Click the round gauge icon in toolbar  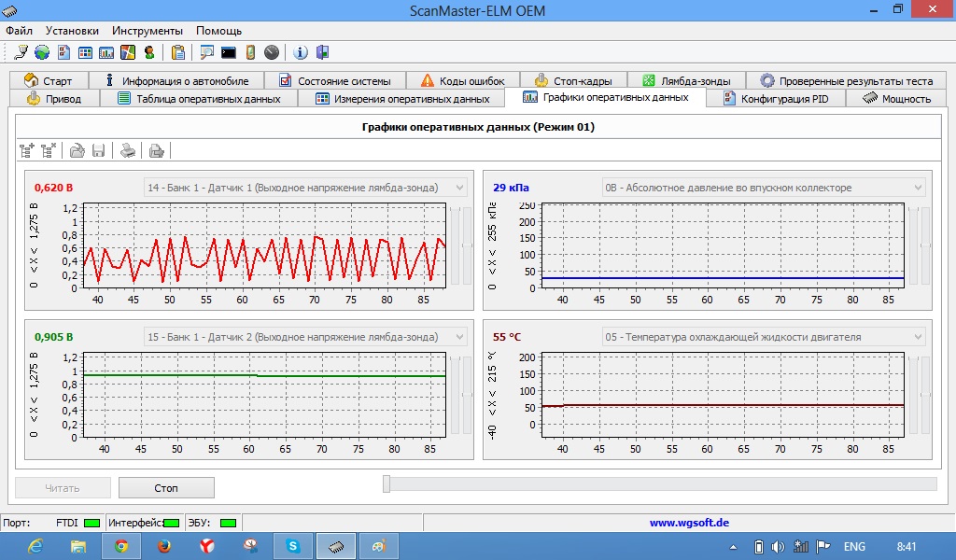coord(272,52)
